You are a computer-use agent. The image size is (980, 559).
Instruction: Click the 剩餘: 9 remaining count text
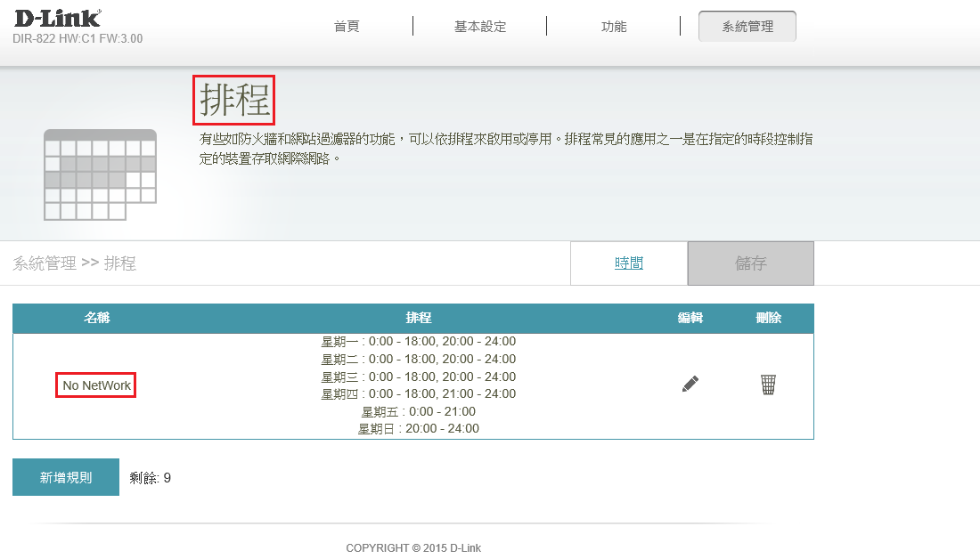point(151,478)
